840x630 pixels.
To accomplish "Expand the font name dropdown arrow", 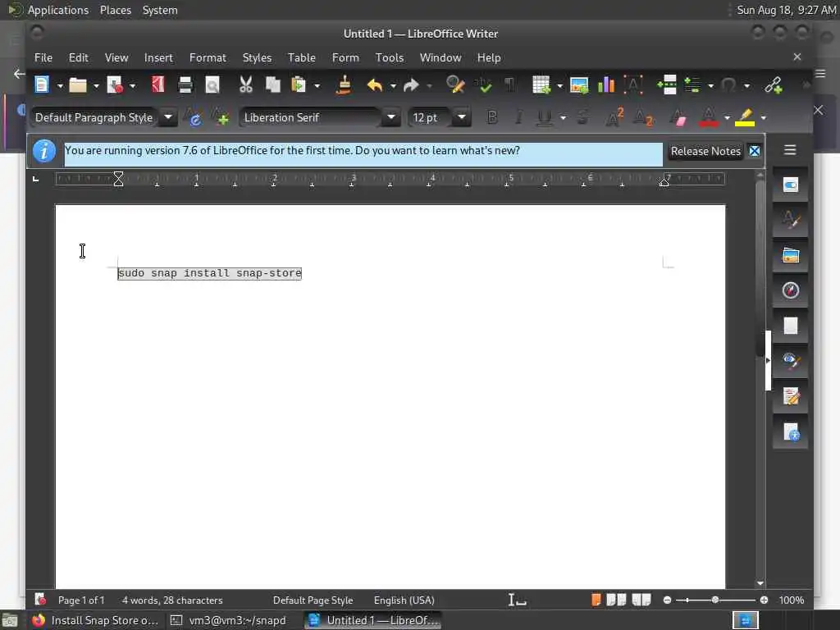I will pyautogui.click(x=391, y=117).
